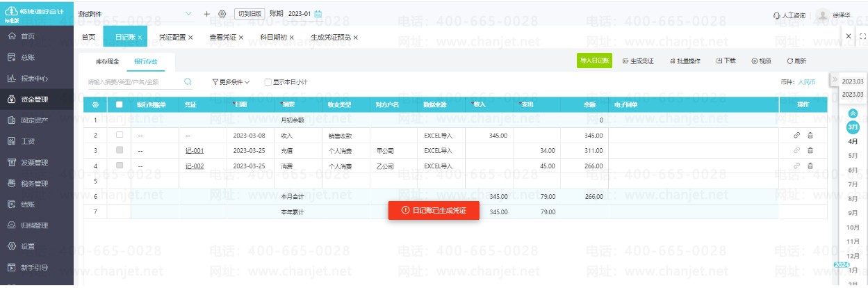Click 批量操作 button
Image resolution: width=868 pixels, height=288 pixels.
pos(685,61)
